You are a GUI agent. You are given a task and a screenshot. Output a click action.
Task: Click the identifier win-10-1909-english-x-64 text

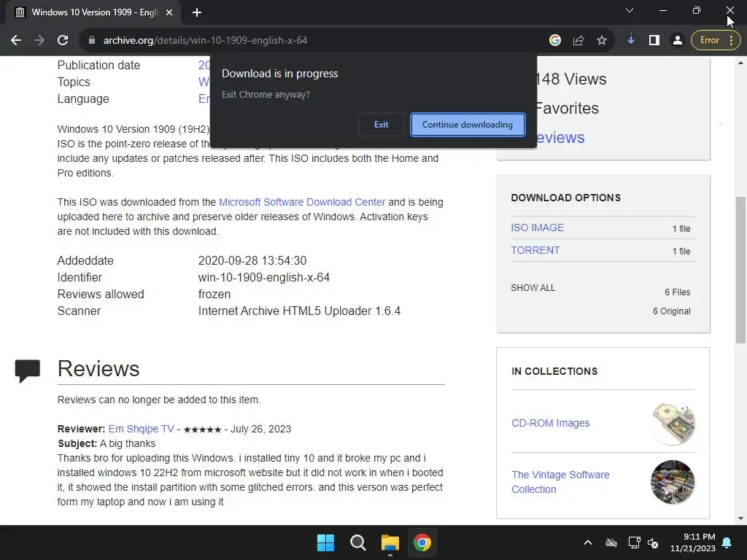pyautogui.click(x=264, y=277)
